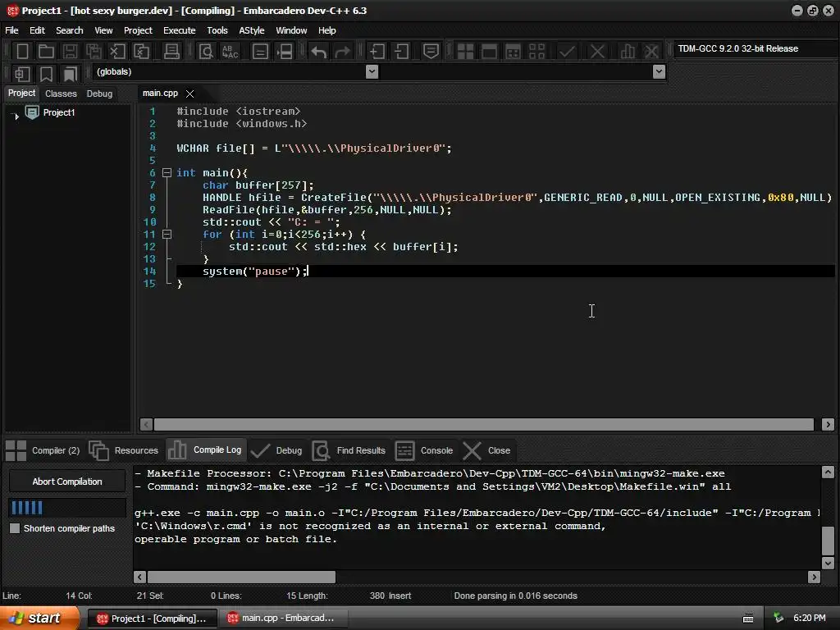
Task: Close the bottom panel via Close tab
Action: point(486,450)
